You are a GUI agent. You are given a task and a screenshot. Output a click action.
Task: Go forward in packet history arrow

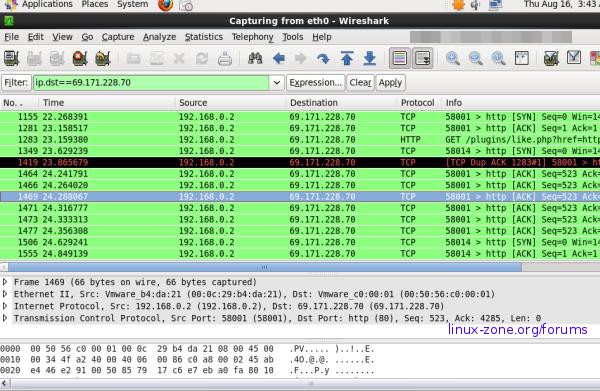(301, 59)
